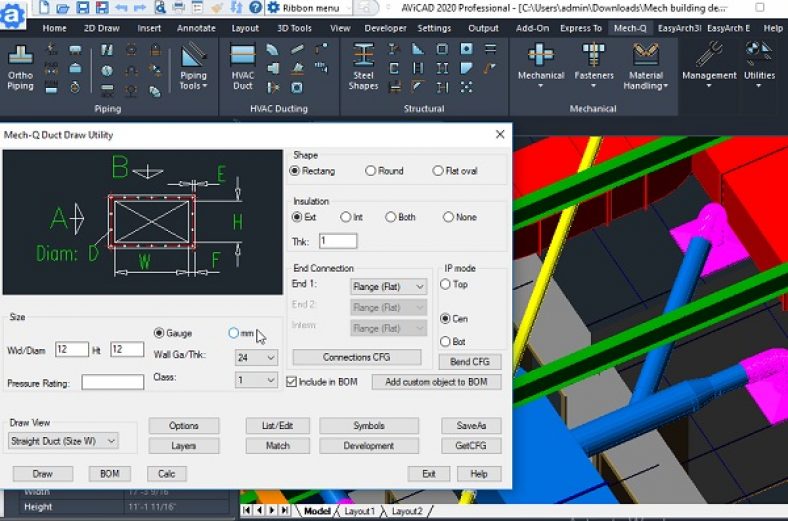Expand the Draw View dropdown
788x521 pixels.
point(63,440)
